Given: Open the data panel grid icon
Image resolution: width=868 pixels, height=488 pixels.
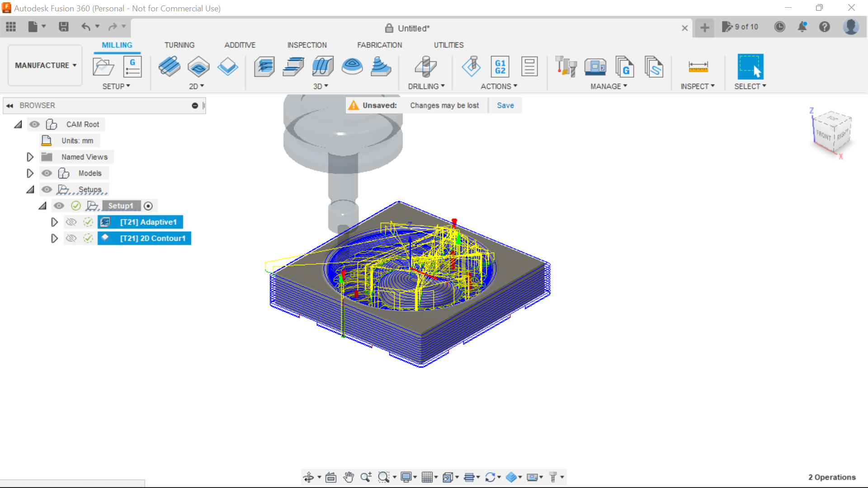Looking at the screenshot, I should point(11,27).
